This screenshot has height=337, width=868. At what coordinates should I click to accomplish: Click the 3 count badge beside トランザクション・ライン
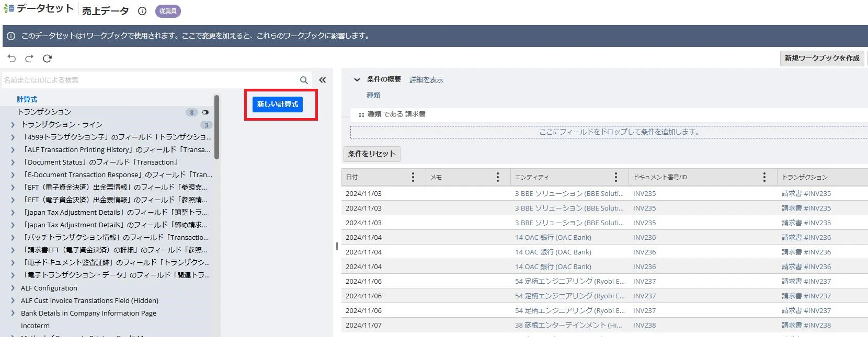207,125
